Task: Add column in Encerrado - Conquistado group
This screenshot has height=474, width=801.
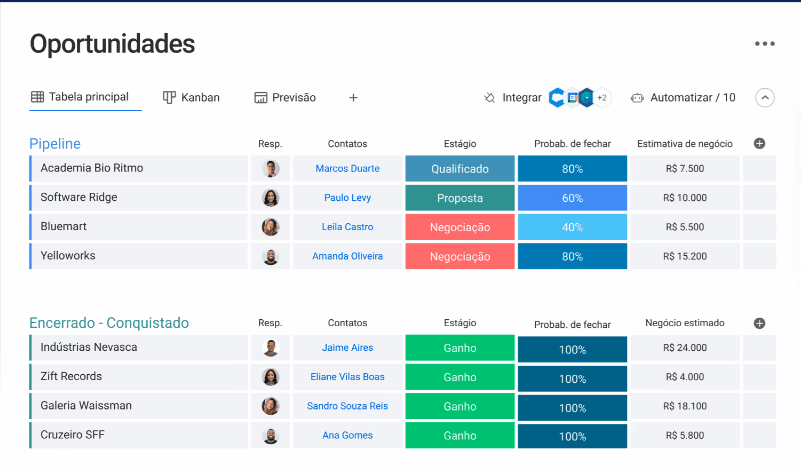Action: [759, 323]
